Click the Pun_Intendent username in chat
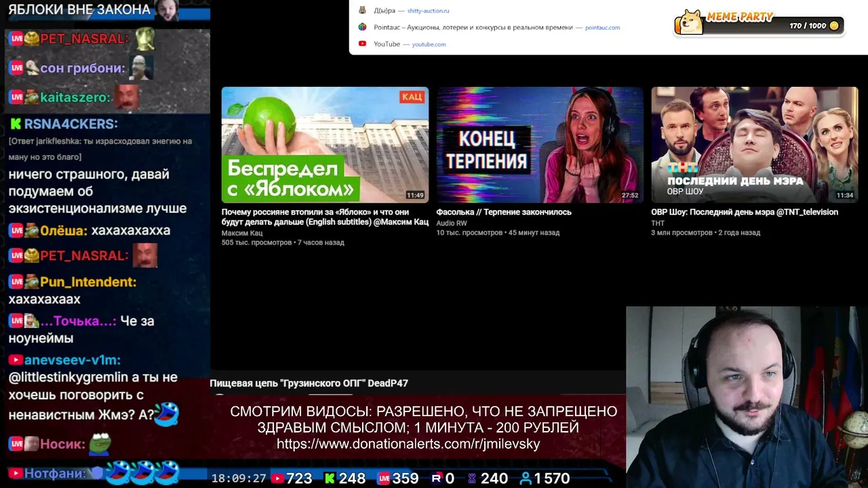 coord(88,282)
